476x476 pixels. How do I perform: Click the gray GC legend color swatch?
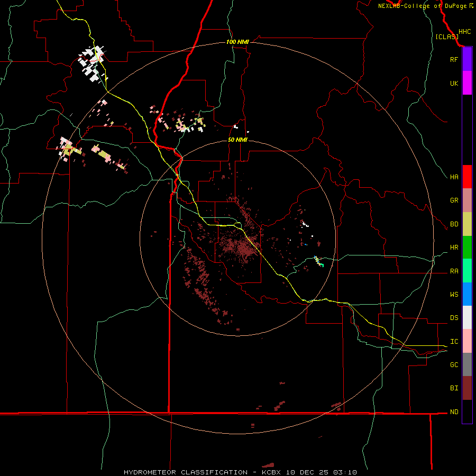pyautogui.click(x=467, y=364)
